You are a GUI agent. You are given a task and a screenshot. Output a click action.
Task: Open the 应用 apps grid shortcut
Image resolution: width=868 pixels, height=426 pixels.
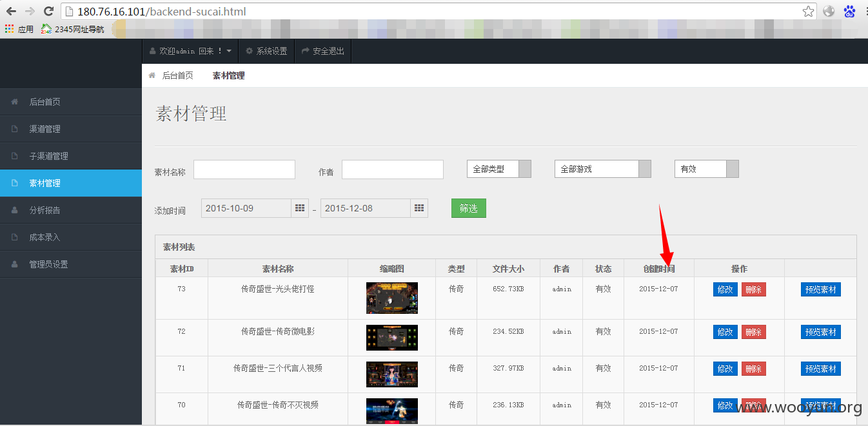[19, 29]
